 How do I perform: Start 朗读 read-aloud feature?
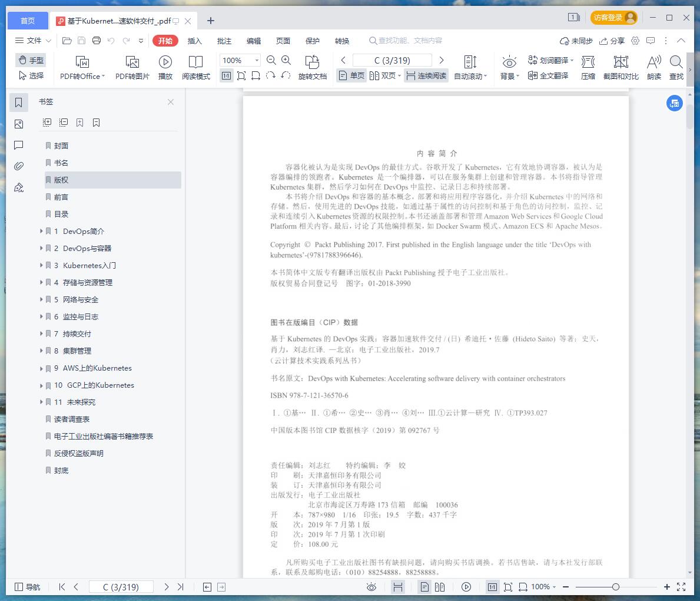click(x=654, y=68)
